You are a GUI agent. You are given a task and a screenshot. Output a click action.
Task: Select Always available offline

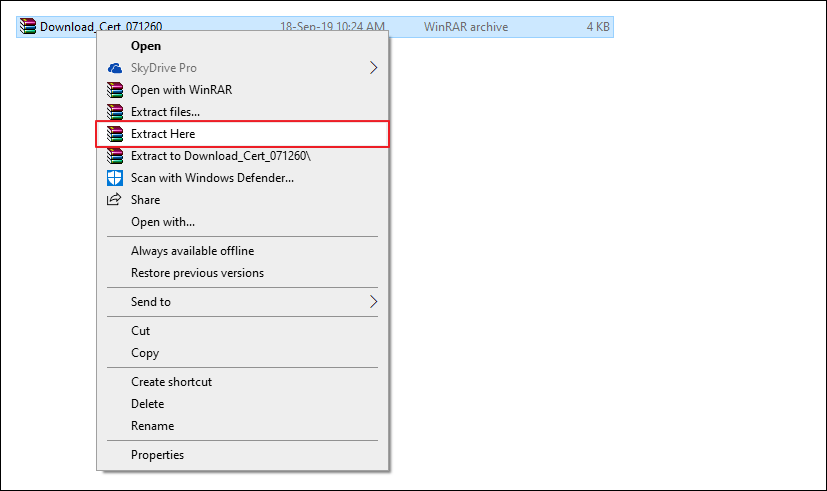[243, 251]
